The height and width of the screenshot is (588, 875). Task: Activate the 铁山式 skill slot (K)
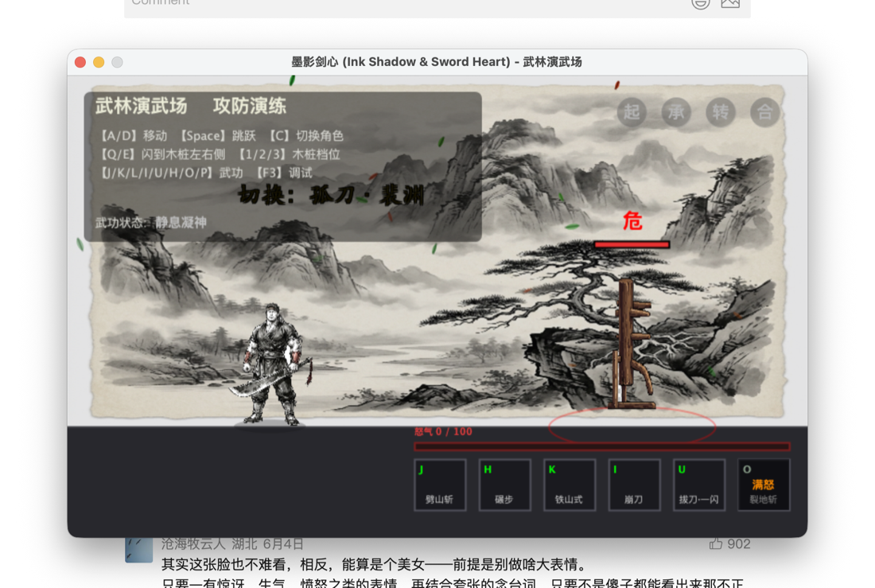570,485
